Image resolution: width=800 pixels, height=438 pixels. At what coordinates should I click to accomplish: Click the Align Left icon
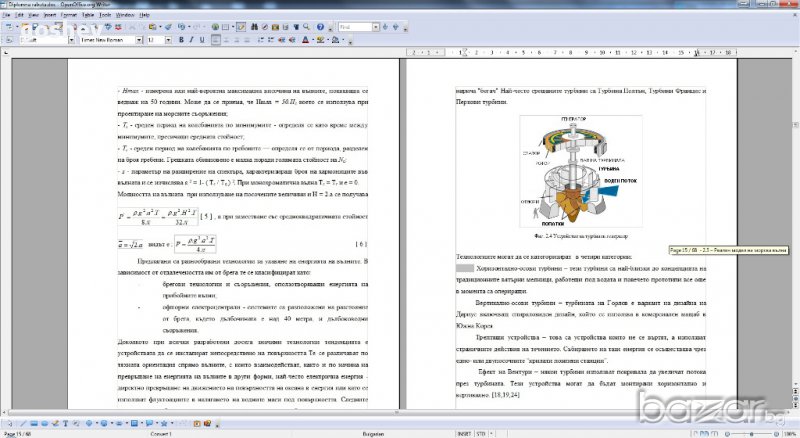(219, 40)
